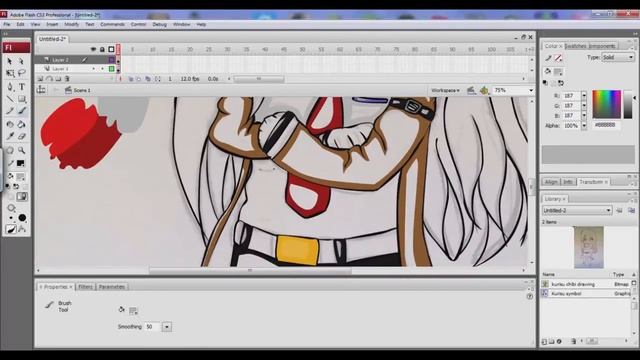Switch to the Parameters tab
The width and height of the screenshot is (640, 360).
coord(112,287)
